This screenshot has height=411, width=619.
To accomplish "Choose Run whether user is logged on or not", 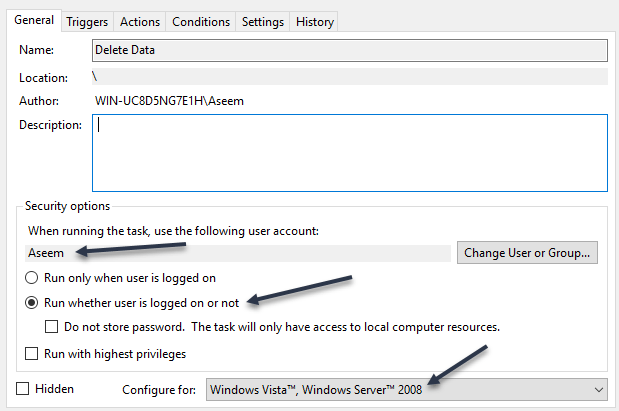I will tap(33, 302).
